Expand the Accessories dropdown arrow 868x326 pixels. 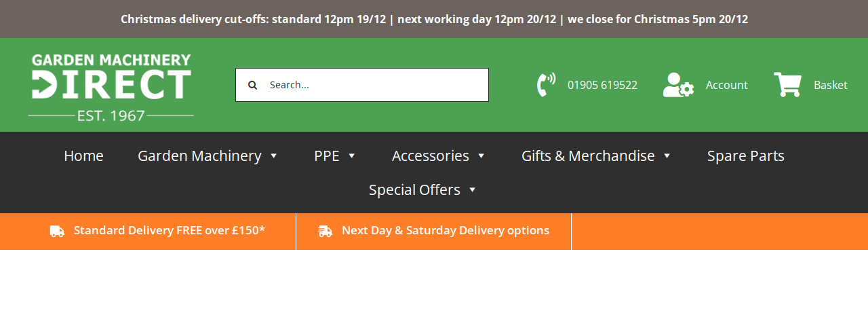point(481,156)
